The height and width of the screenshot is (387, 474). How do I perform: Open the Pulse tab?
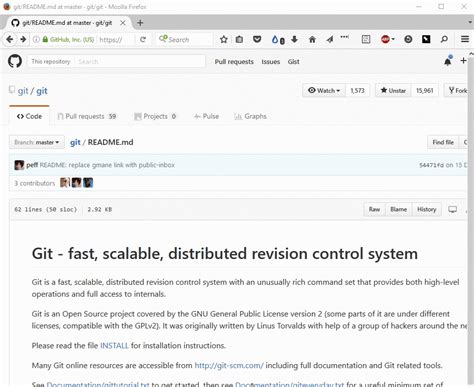click(x=206, y=116)
